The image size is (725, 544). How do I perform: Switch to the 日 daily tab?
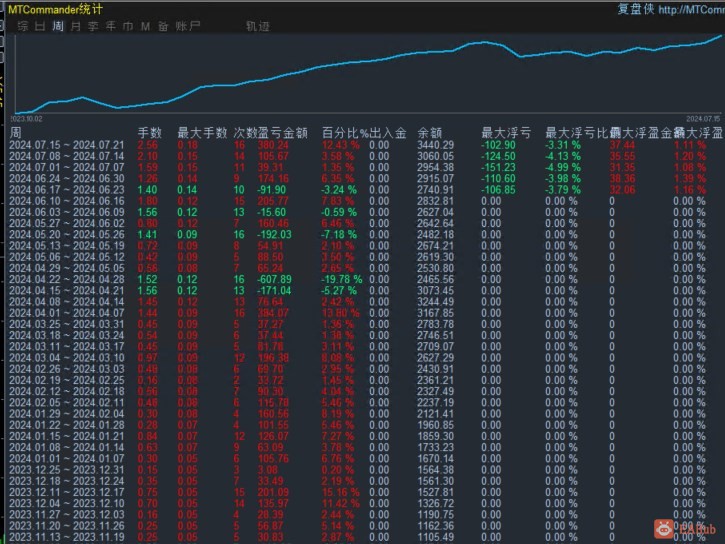[40, 26]
